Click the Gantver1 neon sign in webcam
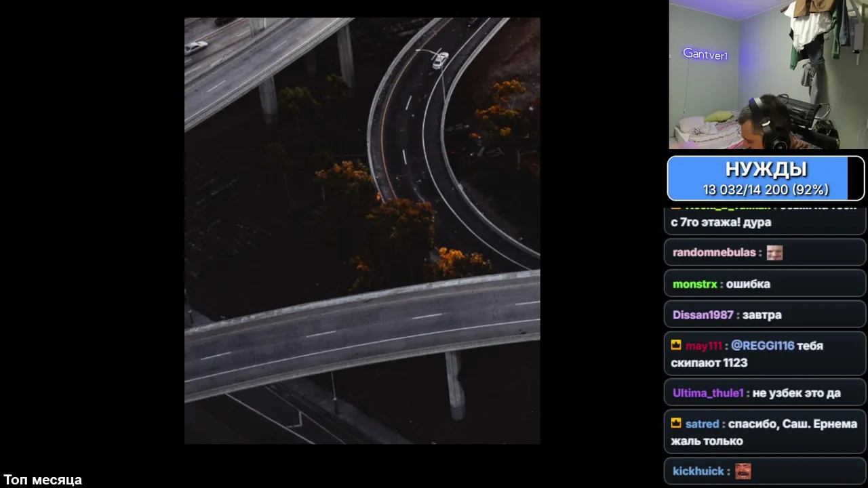 click(x=705, y=54)
